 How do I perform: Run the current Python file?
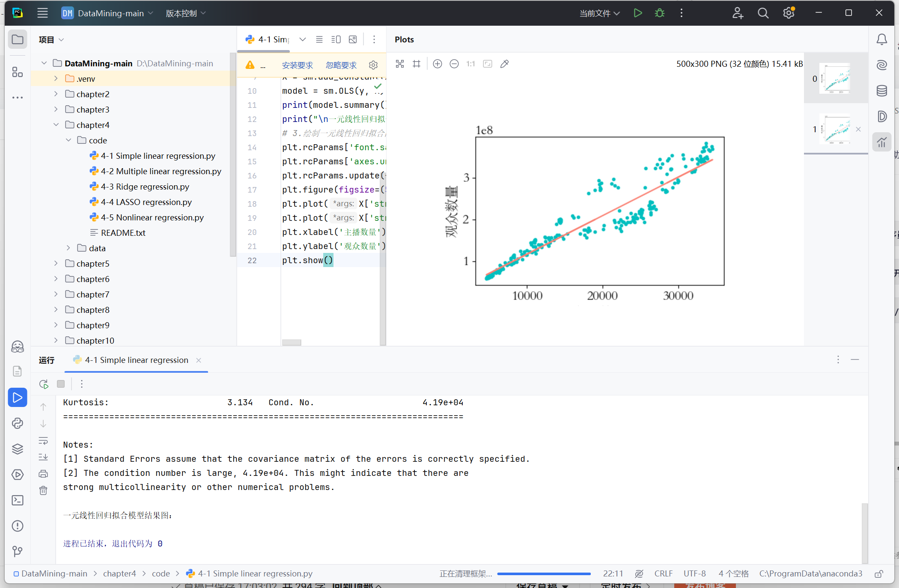637,13
